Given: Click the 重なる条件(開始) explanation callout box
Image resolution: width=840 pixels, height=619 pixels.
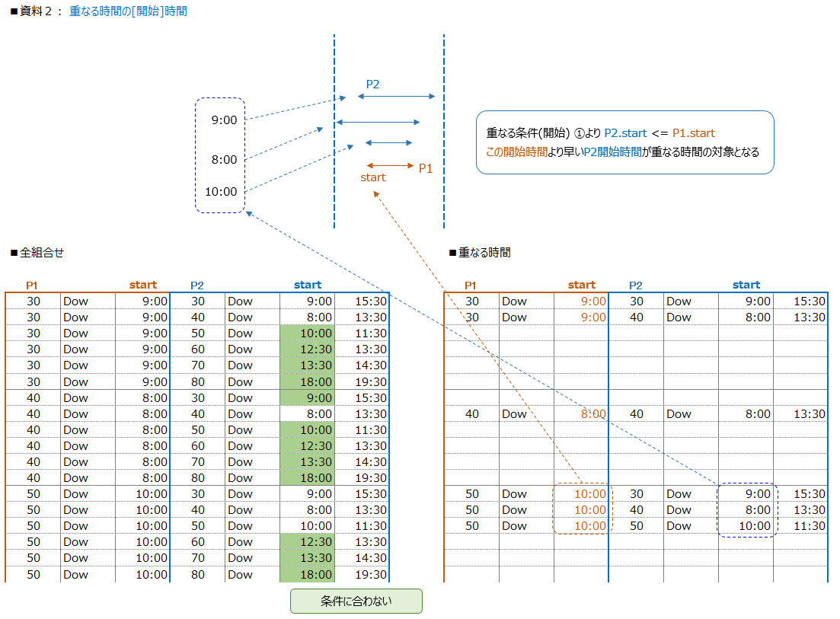Looking at the screenshot, I should click(624, 142).
